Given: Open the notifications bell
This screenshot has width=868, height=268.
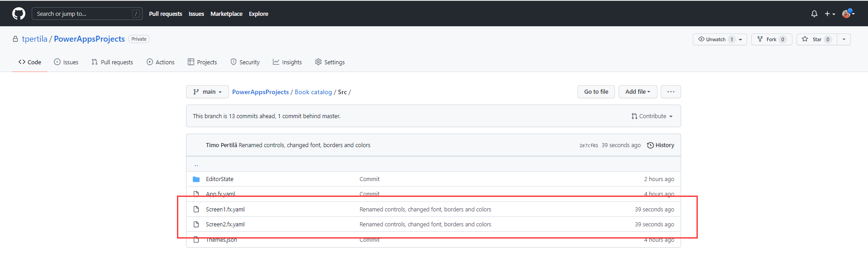Looking at the screenshot, I should click(814, 14).
